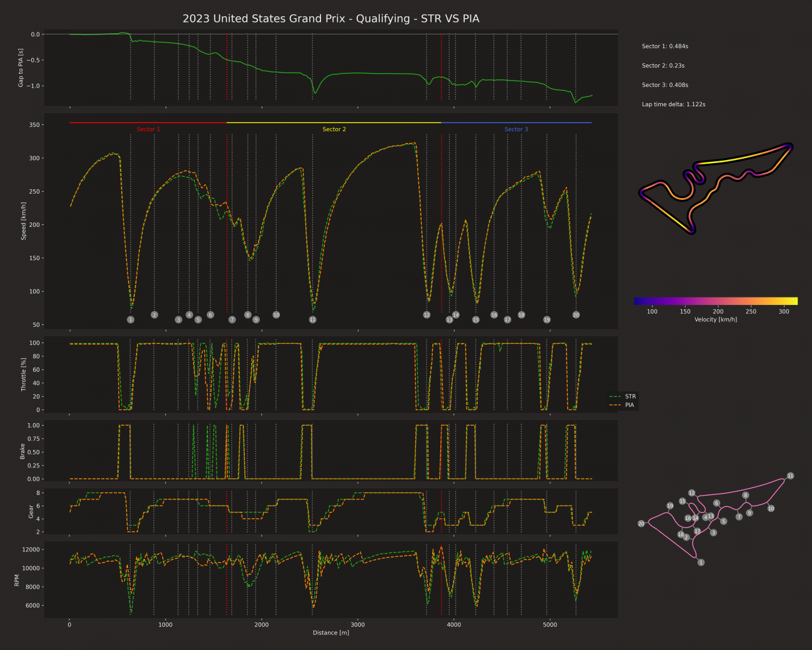Click the 'Distance [m]' axis label
Image resolution: width=812 pixels, height=650 pixels.
331,632
